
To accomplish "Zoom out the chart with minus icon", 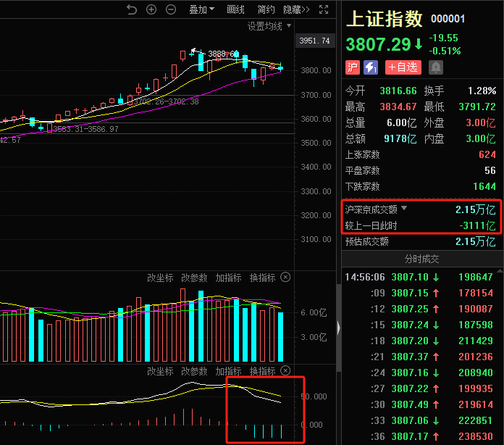I will click(x=170, y=9).
